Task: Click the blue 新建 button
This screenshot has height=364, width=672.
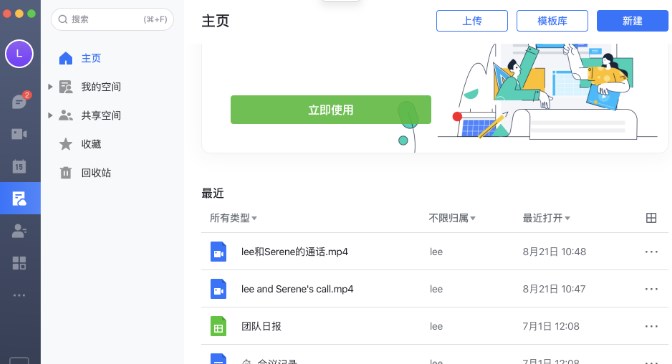Action: click(x=632, y=21)
